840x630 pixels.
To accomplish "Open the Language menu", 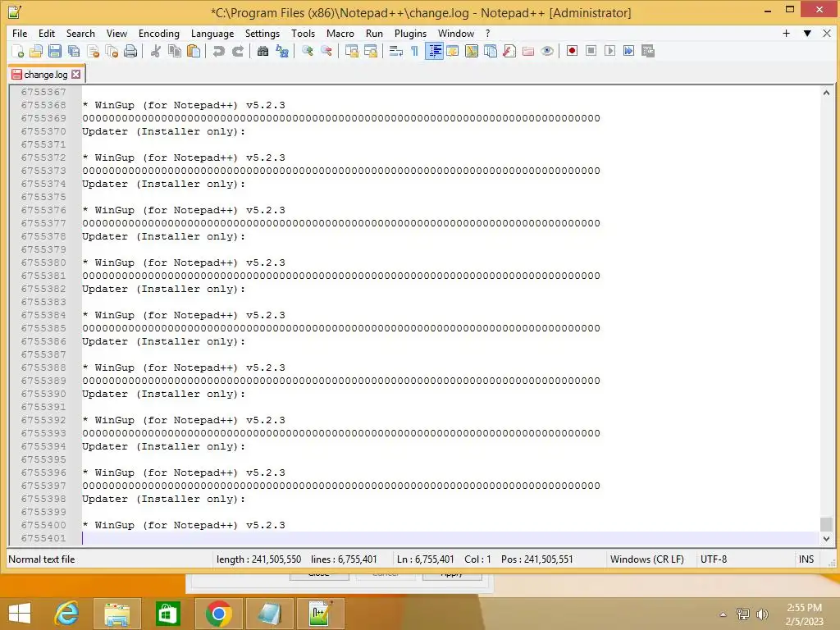I will [x=212, y=33].
